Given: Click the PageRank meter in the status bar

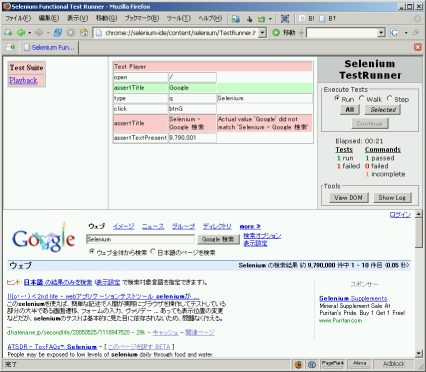Looking at the screenshot, I should point(333,364).
